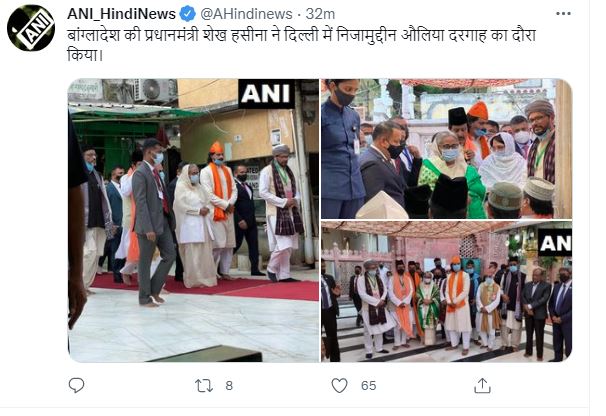
Task: Retweet using the arrows icon
Action: click(x=204, y=385)
